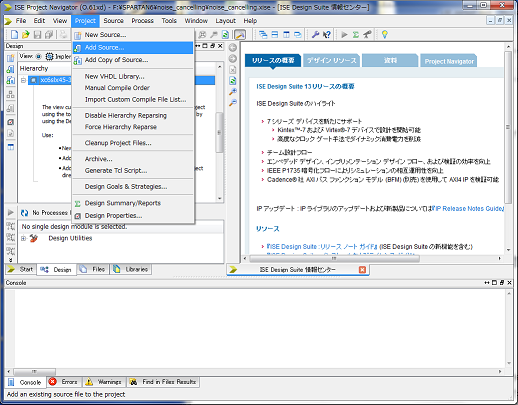Click the tile vertically toolbar icon
This screenshot has width=518, height=405.
click(286, 34)
